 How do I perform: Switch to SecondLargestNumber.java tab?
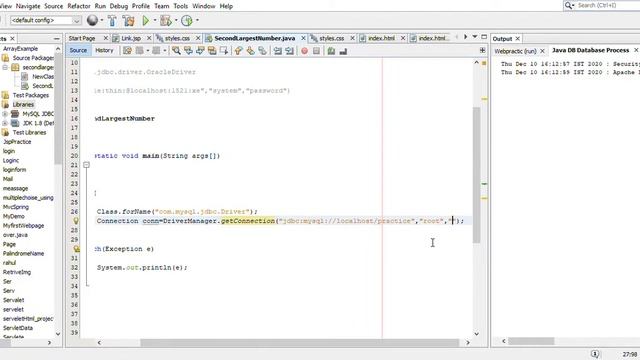(x=254, y=38)
